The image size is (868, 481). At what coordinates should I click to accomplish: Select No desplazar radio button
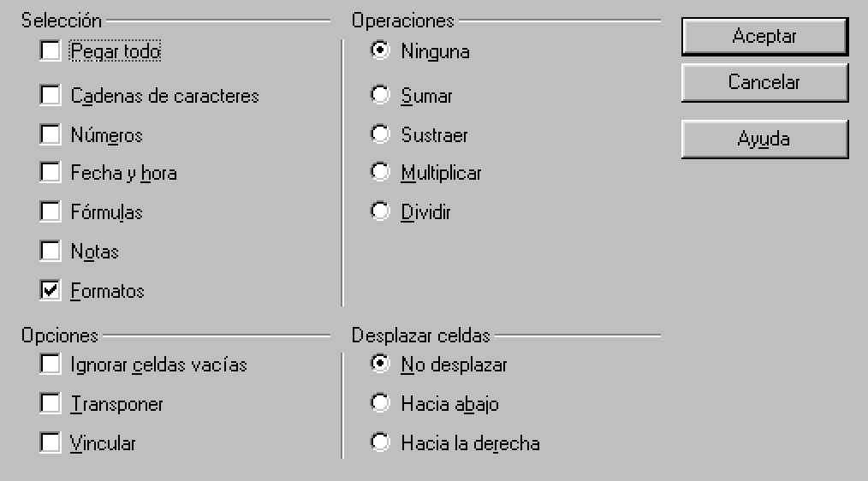tap(379, 365)
